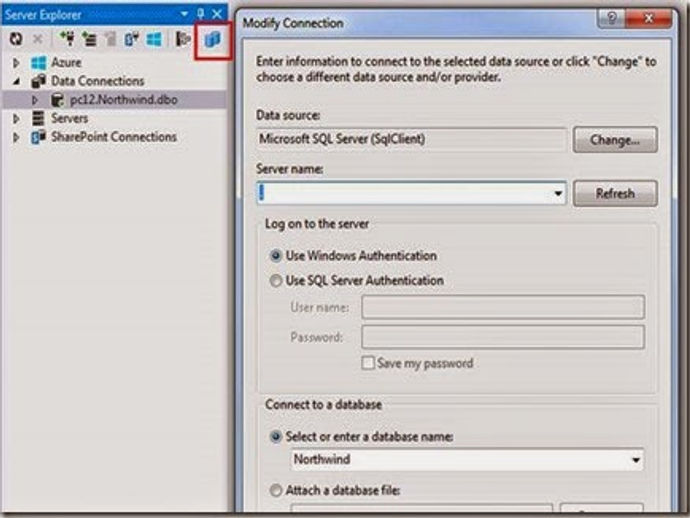Toggle the auto-hide pin on Server Explorer
The height and width of the screenshot is (518, 690).
(x=201, y=14)
